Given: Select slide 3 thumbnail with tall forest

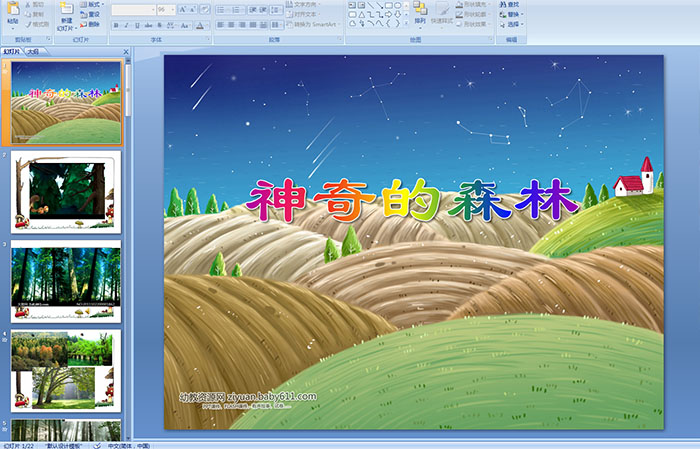Looking at the screenshot, I should tap(66, 281).
